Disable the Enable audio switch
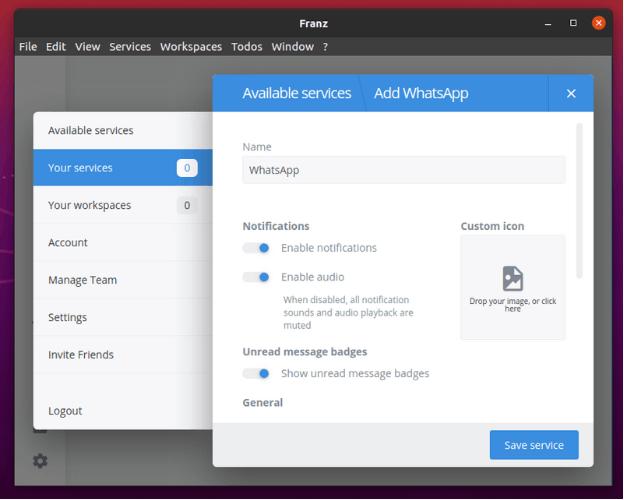This screenshot has width=624, height=500. [257, 277]
